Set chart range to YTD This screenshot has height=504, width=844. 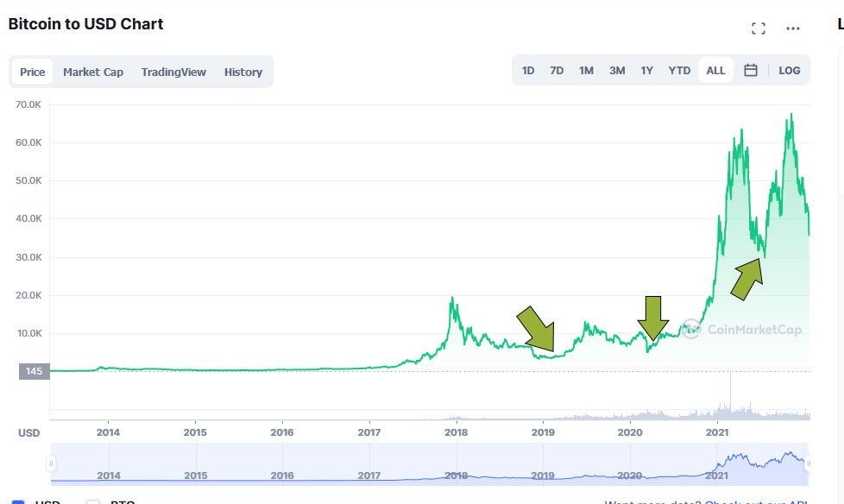[x=679, y=71]
